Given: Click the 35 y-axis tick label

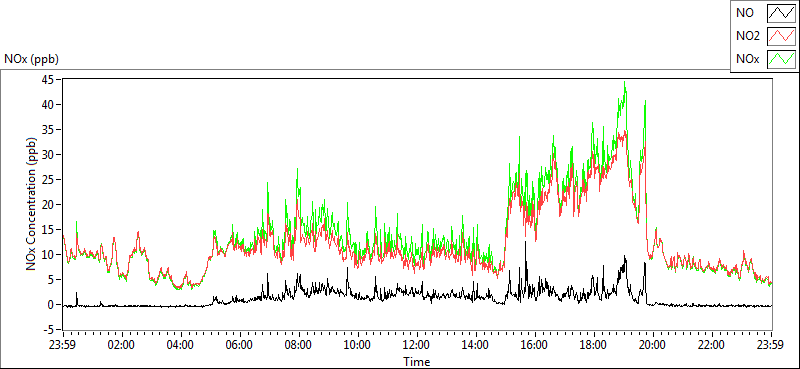Looking at the screenshot, I should click(x=47, y=130).
